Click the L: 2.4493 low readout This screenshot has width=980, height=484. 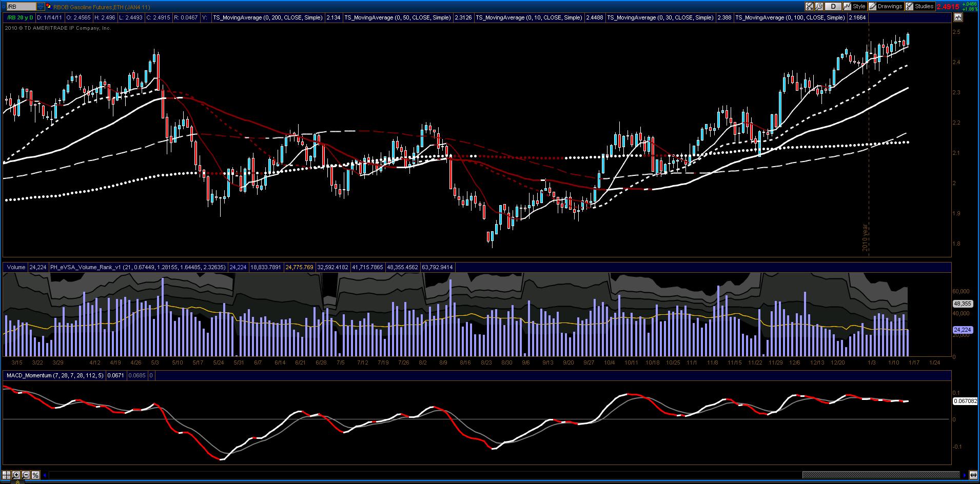tap(130, 17)
